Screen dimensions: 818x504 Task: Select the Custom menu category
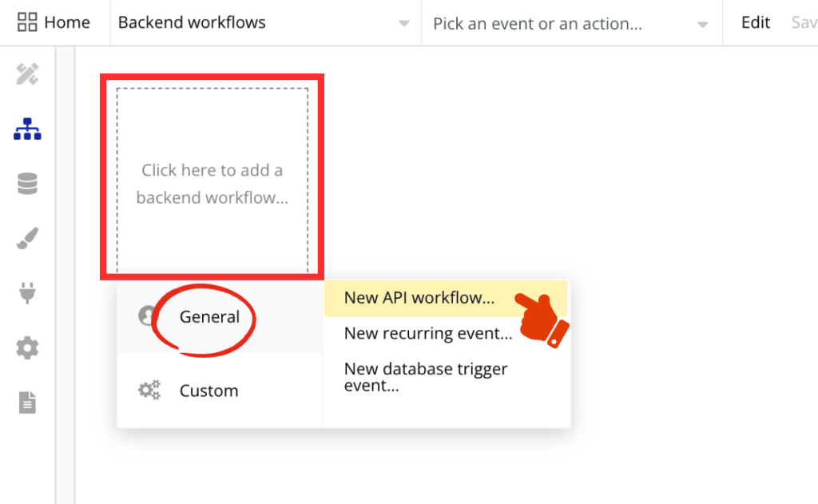click(x=220, y=391)
